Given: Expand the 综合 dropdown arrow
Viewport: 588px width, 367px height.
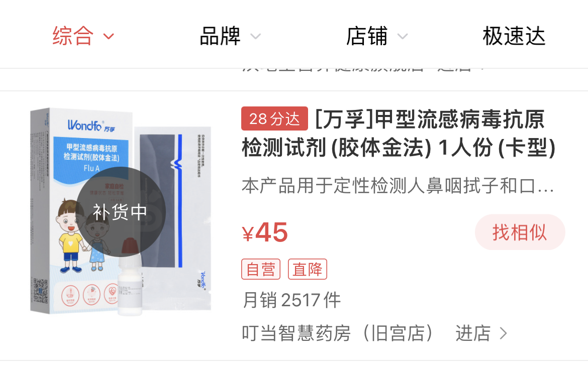Looking at the screenshot, I should (x=109, y=36).
